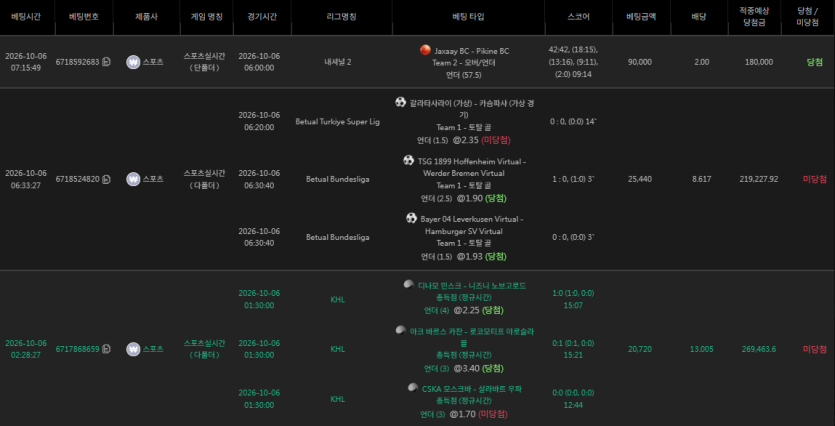Click the hockey puck icon beside CSKA 모스크바
Viewport: 835px width, 426px height.
[x=413, y=388]
